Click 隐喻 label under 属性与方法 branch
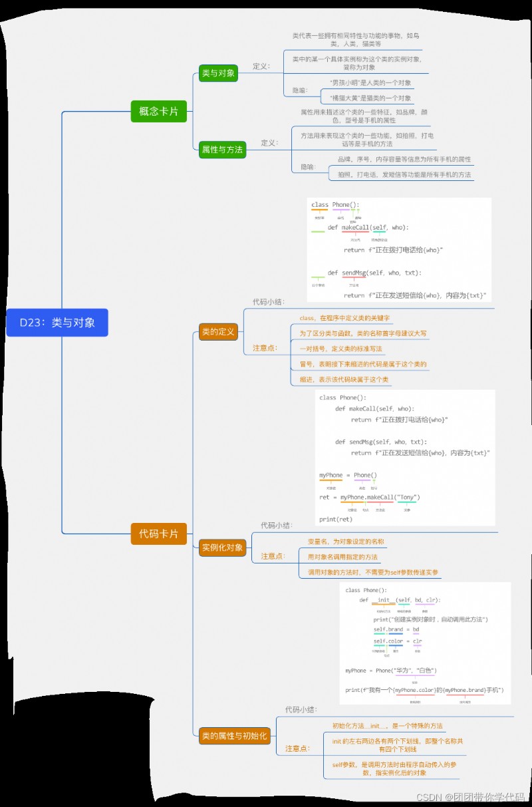The height and width of the screenshot is (807, 532). [309, 167]
